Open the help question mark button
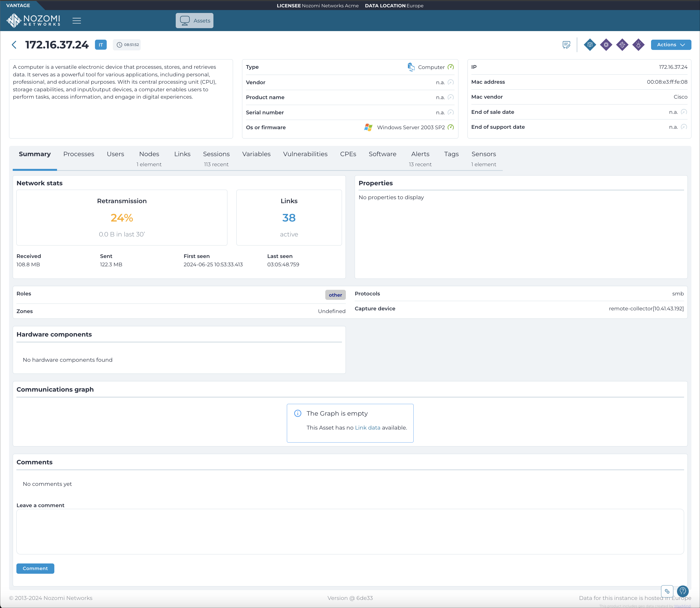This screenshot has width=700, height=608. tap(683, 591)
